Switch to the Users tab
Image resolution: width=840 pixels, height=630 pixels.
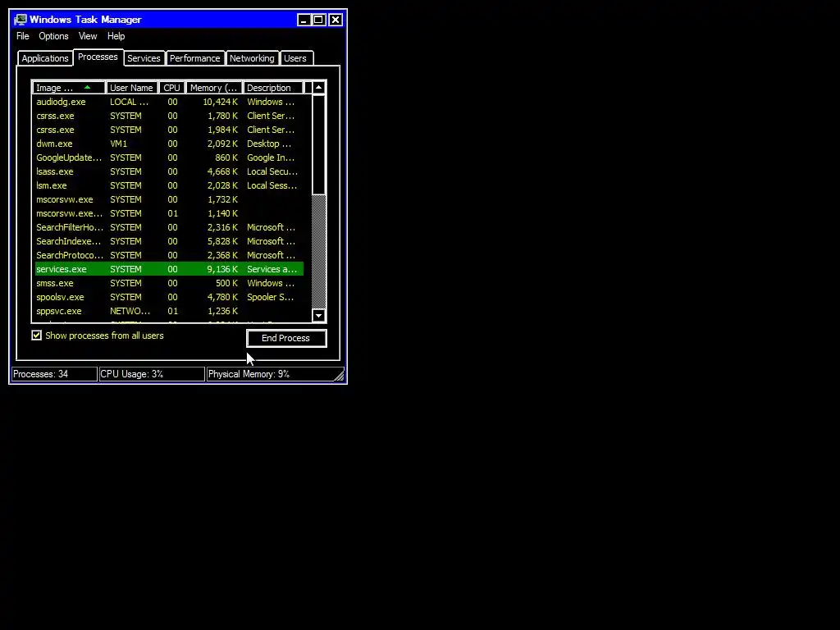pos(295,58)
